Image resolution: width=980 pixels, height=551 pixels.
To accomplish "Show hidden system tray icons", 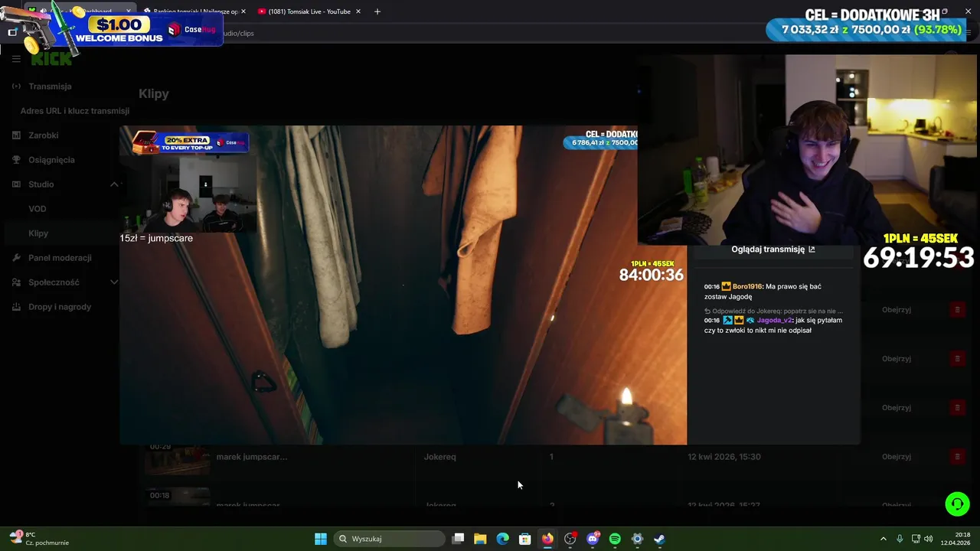I will tap(883, 539).
